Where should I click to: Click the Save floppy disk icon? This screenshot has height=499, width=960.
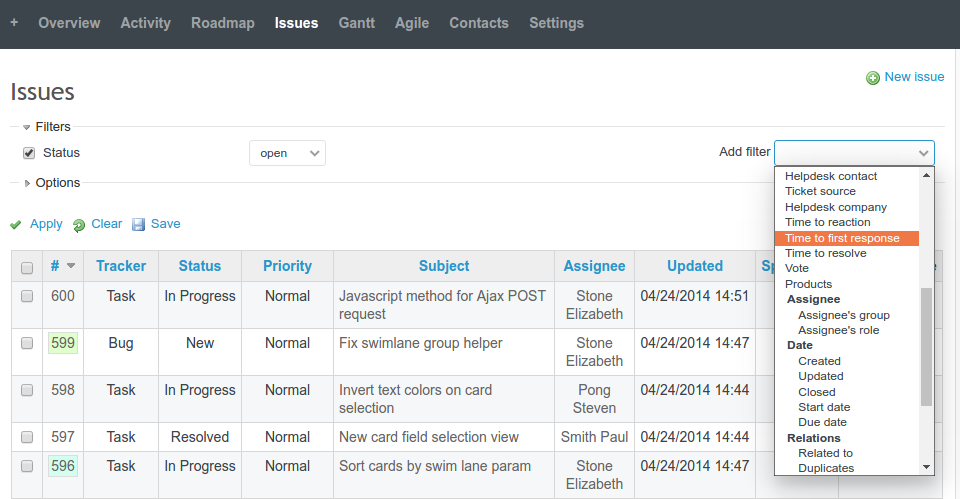pos(139,225)
